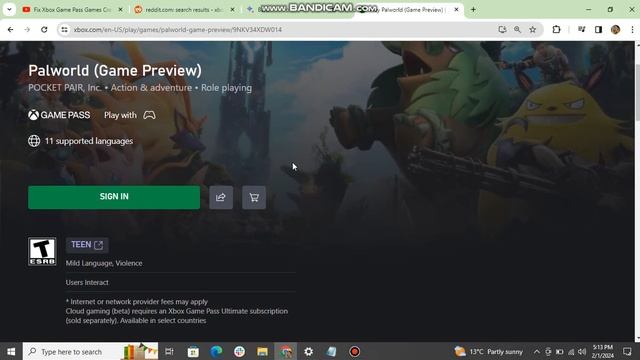
Task: Select the 11 supported languages text
Action: pos(89,141)
